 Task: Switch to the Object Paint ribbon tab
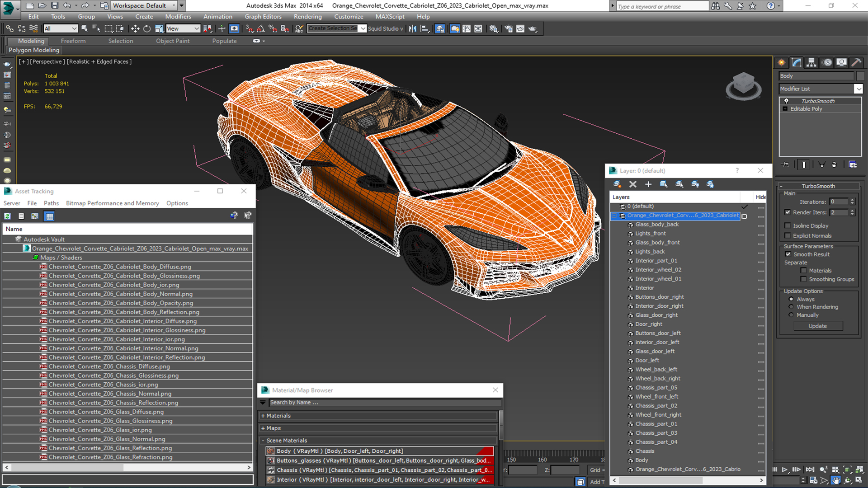pos(173,41)
